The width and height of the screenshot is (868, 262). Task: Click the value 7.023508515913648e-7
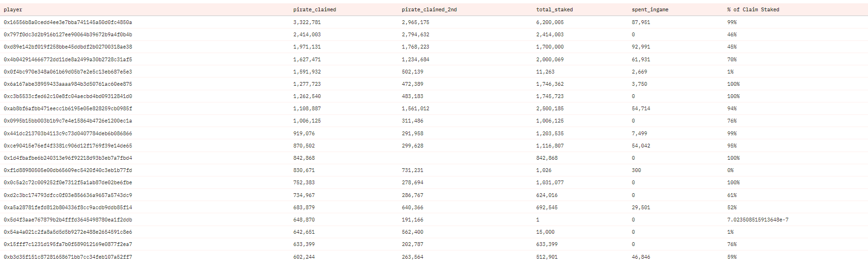(x=758, y=220)
